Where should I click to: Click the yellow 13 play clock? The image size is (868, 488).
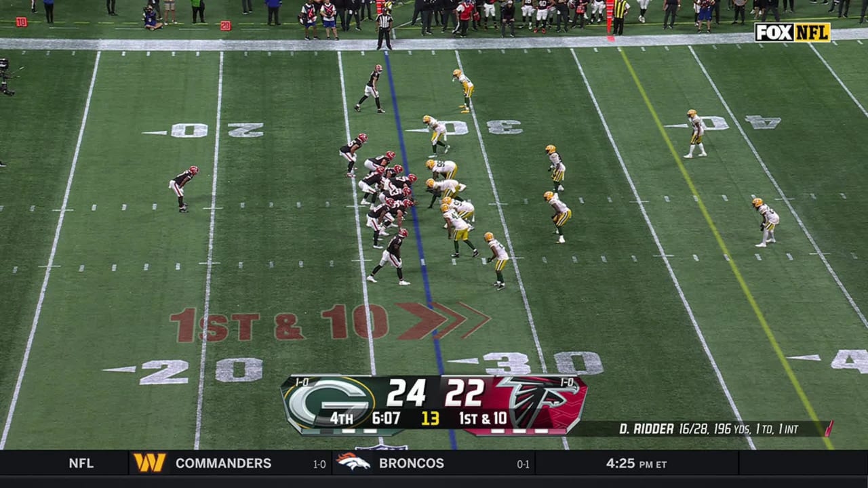pos(430,419)
